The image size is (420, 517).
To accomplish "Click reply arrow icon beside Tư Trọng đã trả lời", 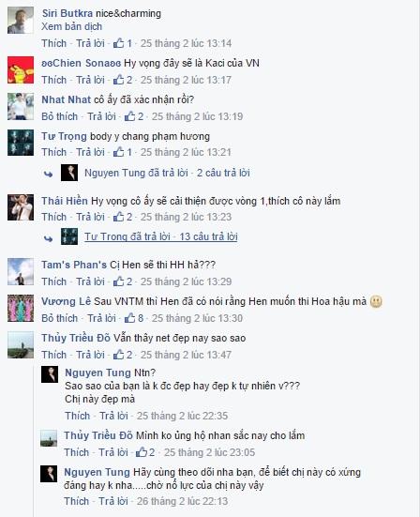I will 49,238.
